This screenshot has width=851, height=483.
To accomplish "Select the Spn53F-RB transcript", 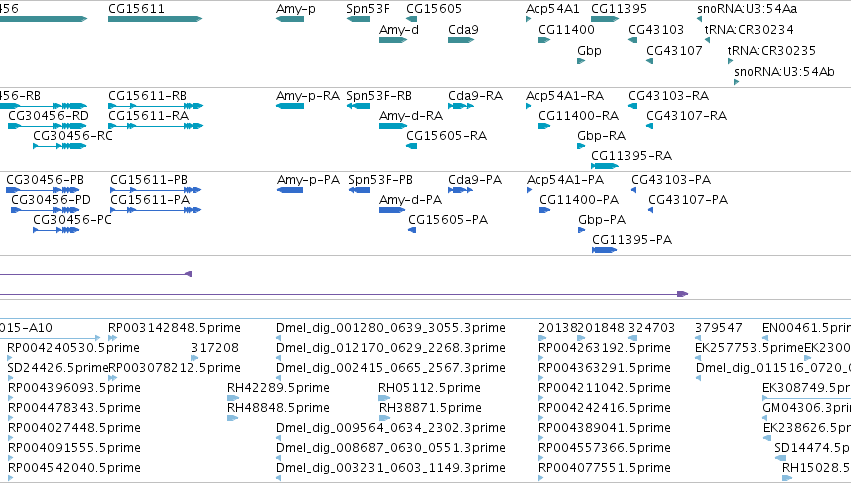I will tap(358, 106).
